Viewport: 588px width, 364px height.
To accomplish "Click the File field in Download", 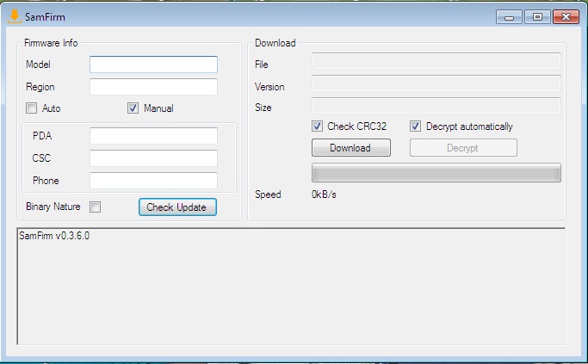I will click(x=436, y=61).
